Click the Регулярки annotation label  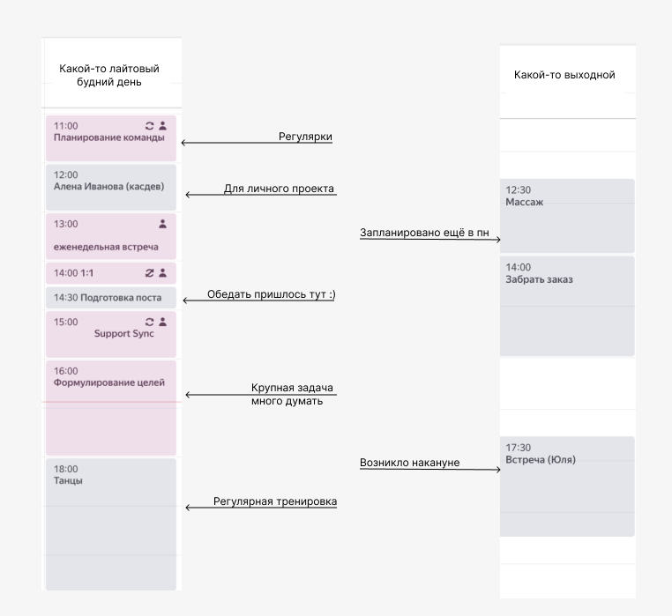click(305, 137)
